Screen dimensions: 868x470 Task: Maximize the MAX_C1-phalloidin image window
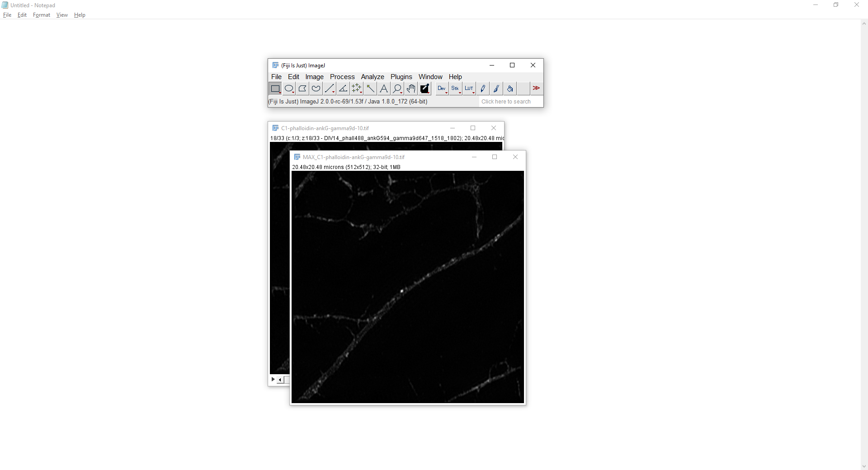pyautogui.click(x=495, y=157)
